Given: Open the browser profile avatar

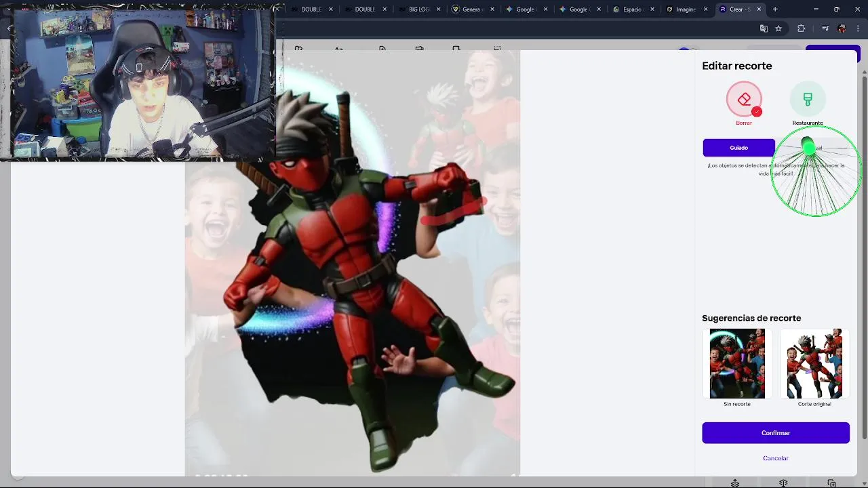Looking at the screenshot, I should (842, 28).
